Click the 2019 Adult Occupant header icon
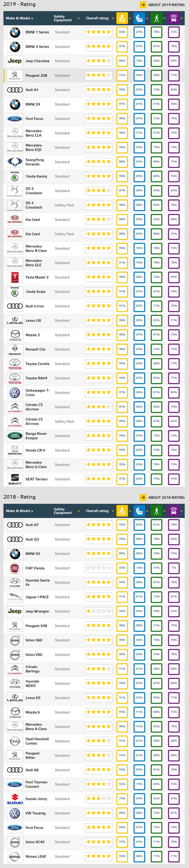The height and width of the screenshot is (868, 189). point(122,18)
